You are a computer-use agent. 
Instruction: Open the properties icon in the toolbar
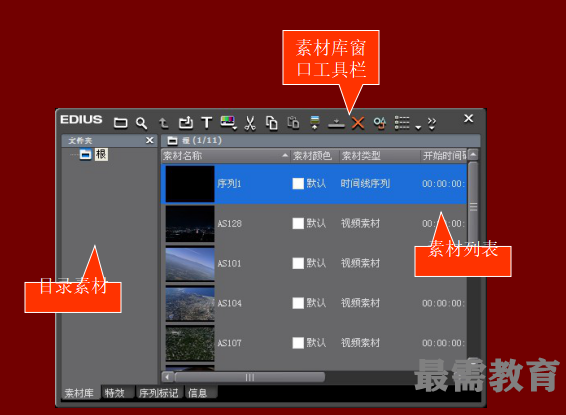380,123
